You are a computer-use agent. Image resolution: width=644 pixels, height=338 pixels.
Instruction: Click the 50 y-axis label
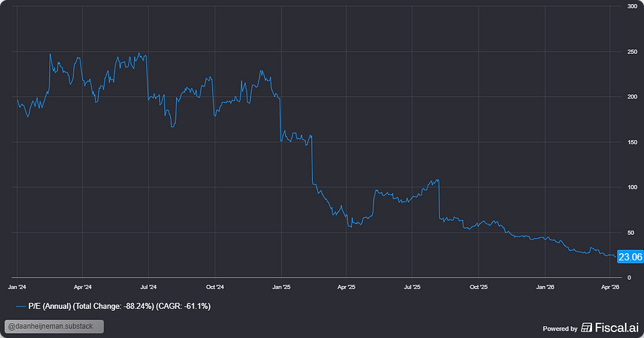click(630, 233)
